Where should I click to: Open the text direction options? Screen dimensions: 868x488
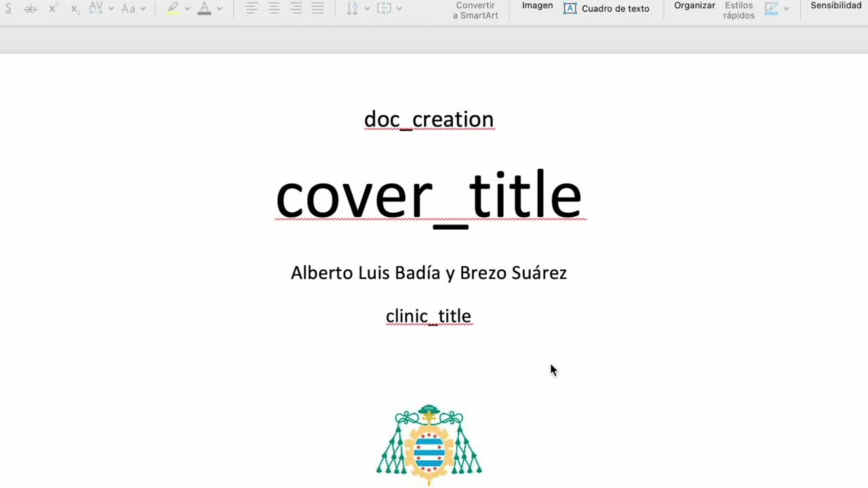tap(352, 9)
